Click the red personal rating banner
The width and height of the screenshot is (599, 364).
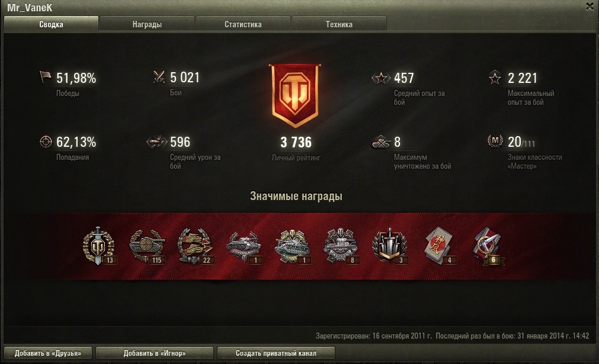[x=295, y=95]
